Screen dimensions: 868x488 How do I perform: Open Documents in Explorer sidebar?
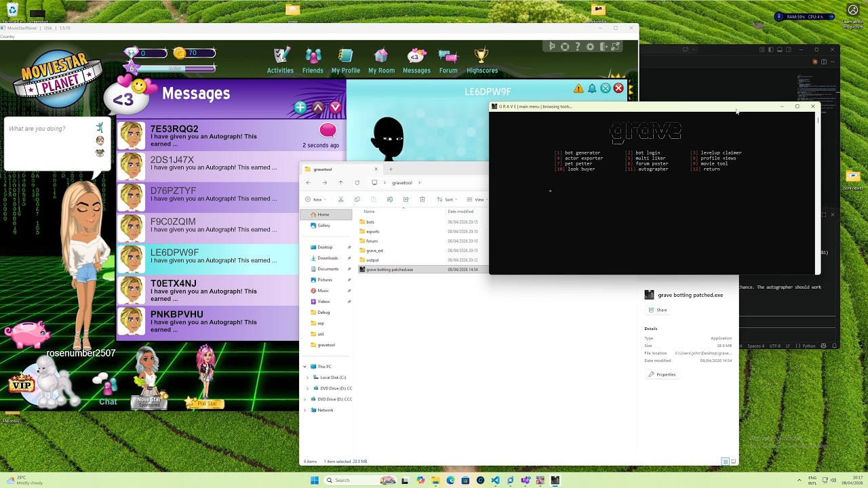click(328, 268)
